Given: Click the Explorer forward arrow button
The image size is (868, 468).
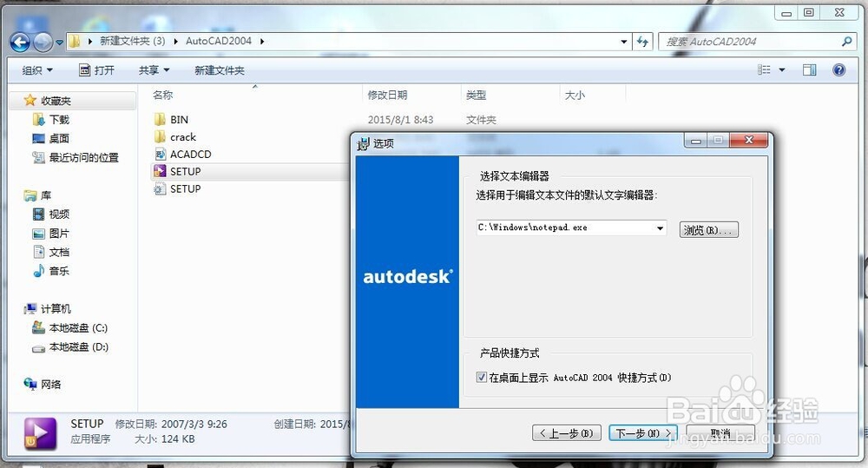Looking at the screenshot, I should tap(43, 42).
